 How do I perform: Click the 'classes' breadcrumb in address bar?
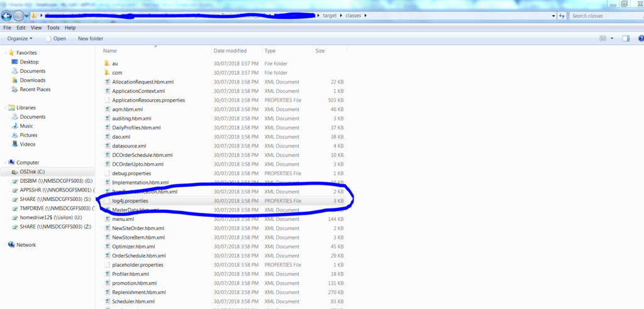(x=353, y=16)
